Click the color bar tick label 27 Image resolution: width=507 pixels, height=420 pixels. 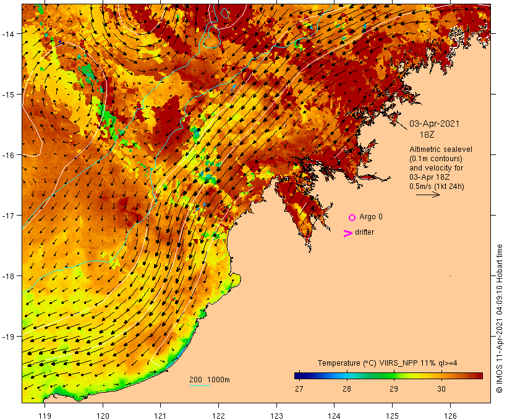299,389
